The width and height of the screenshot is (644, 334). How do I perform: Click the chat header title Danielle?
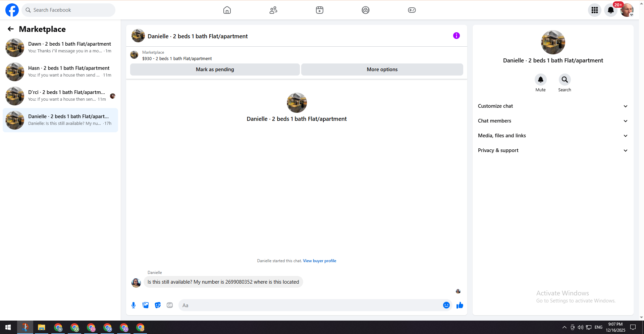198,36
